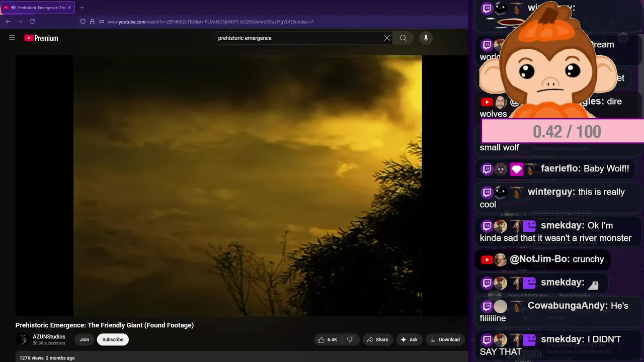This screenshot has height=362, width=644.
Task: Dislike the video with thumbs down
Action: coord(350,339)
